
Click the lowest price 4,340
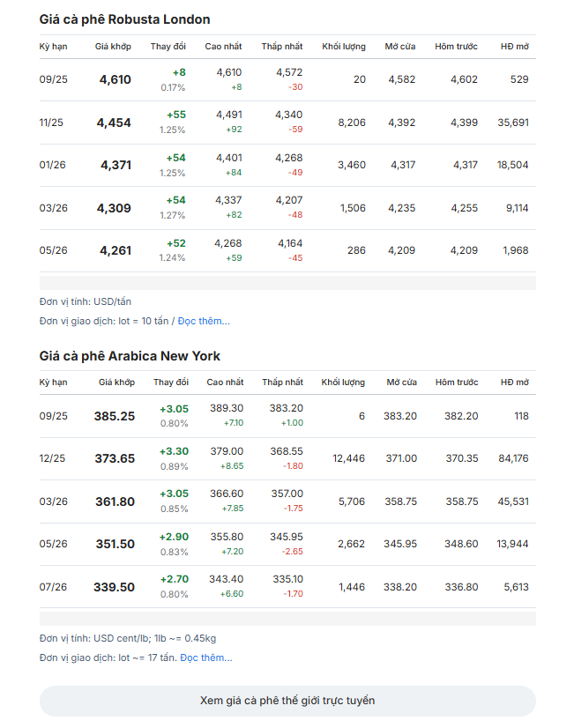(x=289, y=115)
